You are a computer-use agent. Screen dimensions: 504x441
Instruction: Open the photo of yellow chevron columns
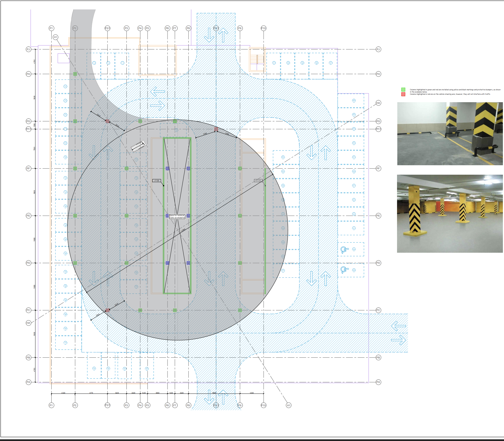click(x=450, y=214)
